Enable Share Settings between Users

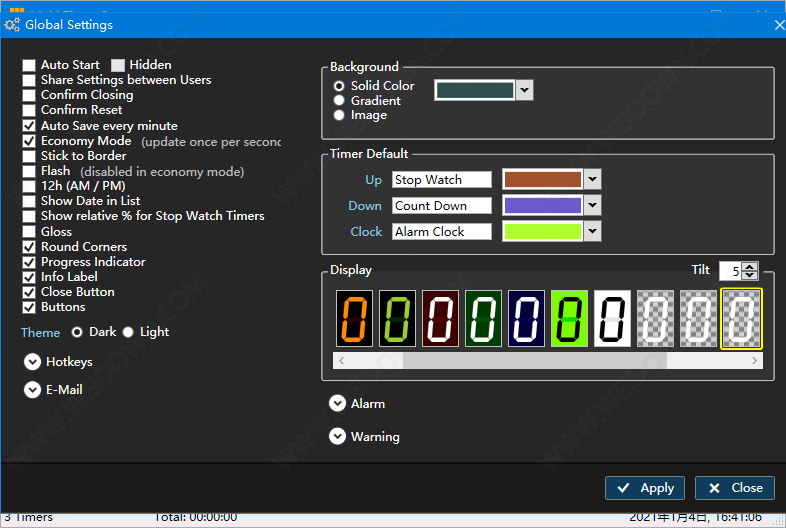29,80
